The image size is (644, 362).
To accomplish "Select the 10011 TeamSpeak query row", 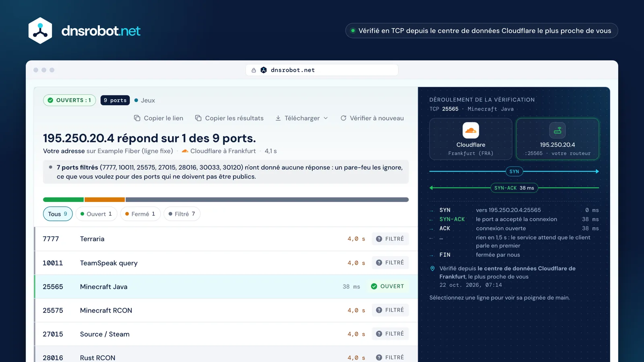I will click(x=226, y=263).
